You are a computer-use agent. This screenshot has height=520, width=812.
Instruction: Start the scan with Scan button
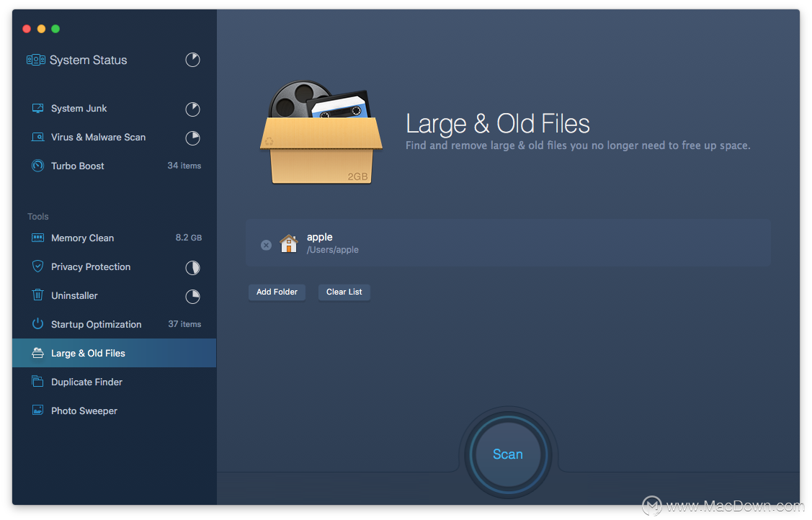coord(507,454)
